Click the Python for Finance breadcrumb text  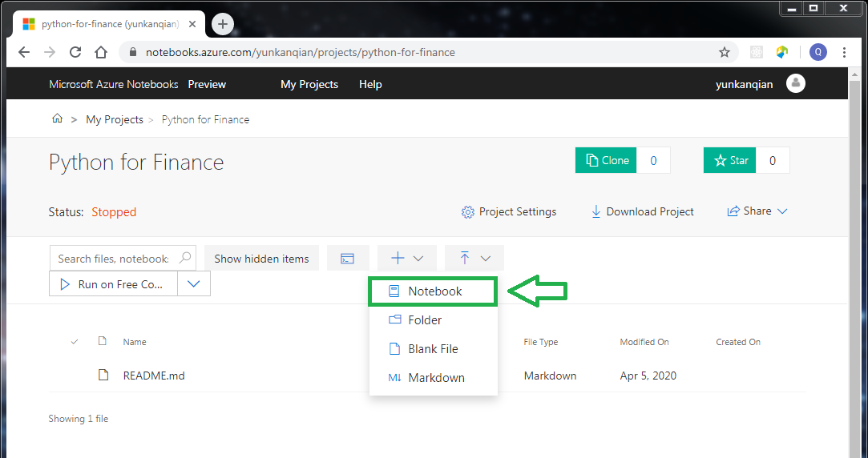[x=205, y=119]
